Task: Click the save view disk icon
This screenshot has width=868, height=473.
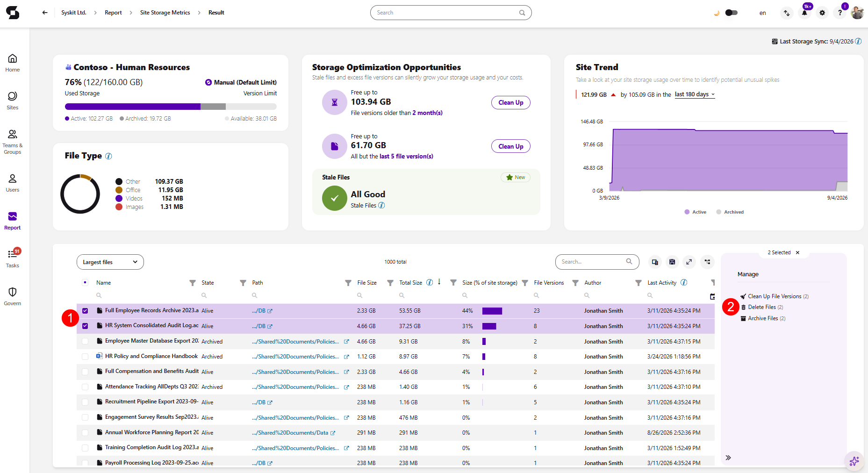Action: (x=672, y=262)
